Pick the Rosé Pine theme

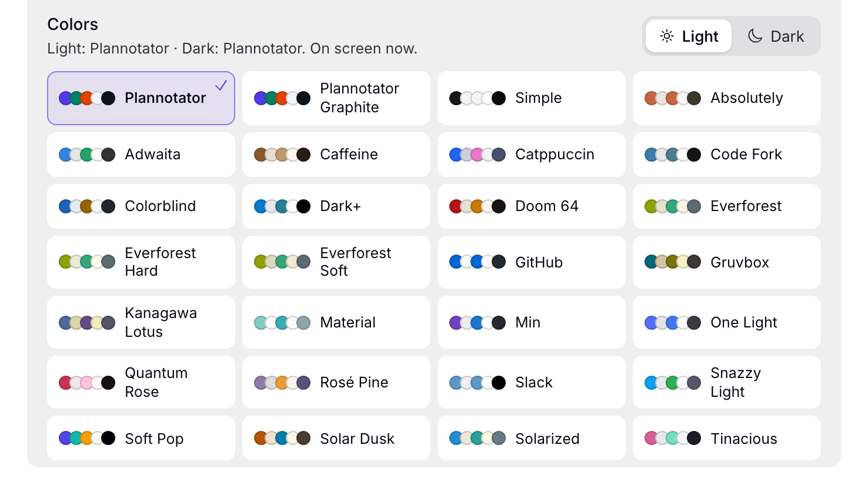pyautogui.click(x=336, y=382)
